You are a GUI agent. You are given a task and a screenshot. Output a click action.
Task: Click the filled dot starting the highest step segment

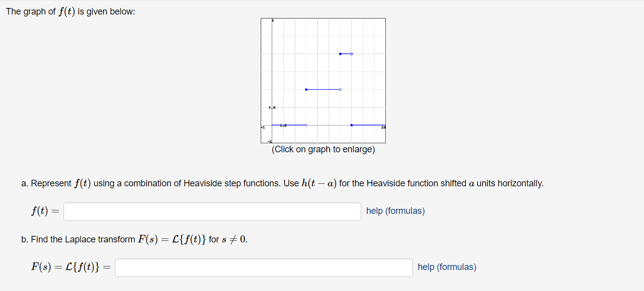340,54
